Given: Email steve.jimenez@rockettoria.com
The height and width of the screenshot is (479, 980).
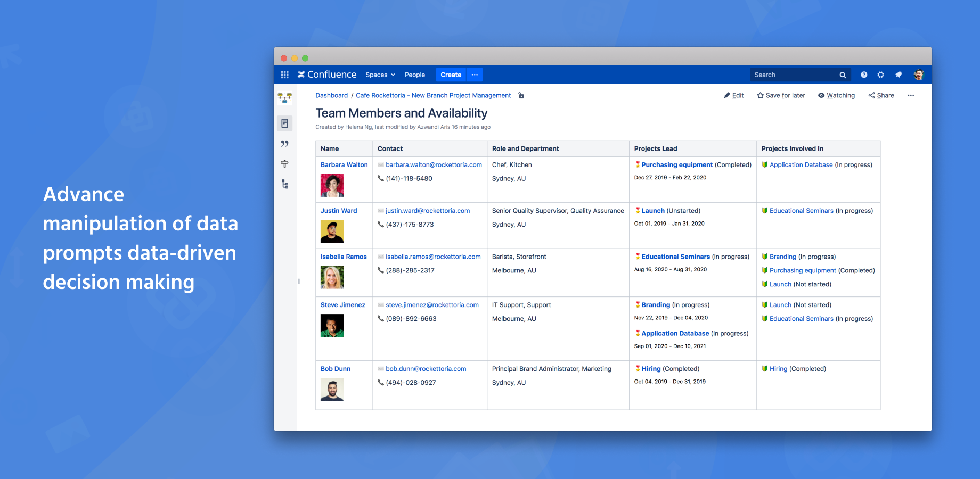Looking at the screenshot, I should (x=432, y=305).
